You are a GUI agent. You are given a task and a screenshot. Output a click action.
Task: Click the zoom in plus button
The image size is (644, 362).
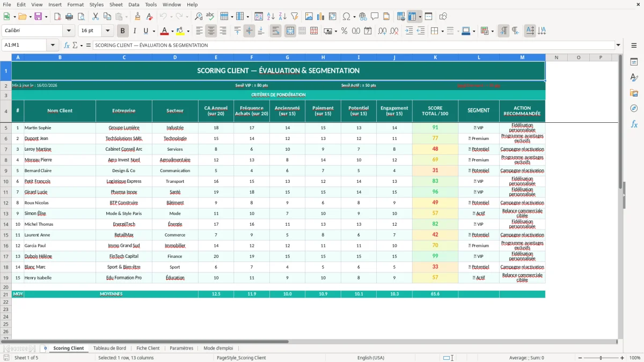pyautogui.click(x=623, y=358)
